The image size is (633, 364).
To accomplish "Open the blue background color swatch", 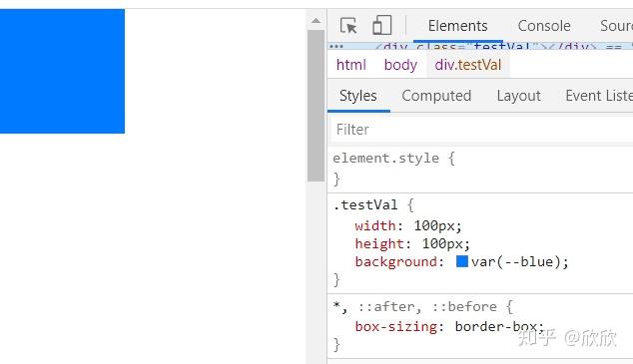I will point(462,261).
